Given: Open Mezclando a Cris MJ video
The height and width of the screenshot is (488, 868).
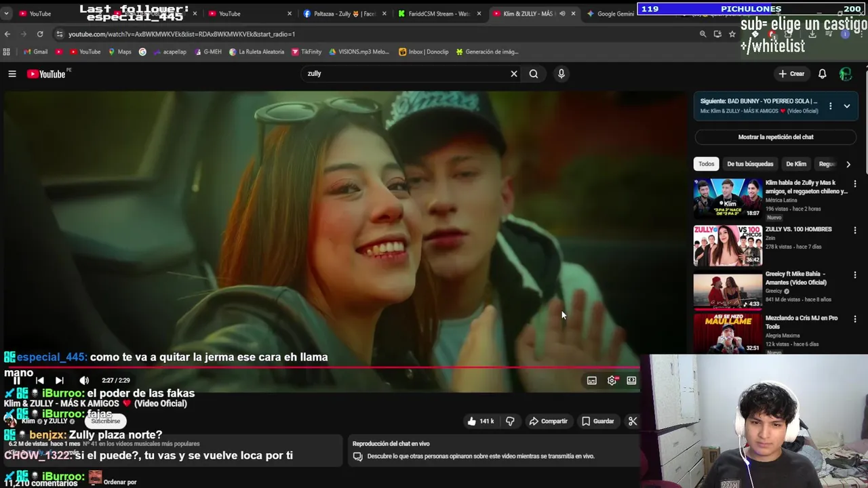Looking at the screenshot, I should [728, 333].
